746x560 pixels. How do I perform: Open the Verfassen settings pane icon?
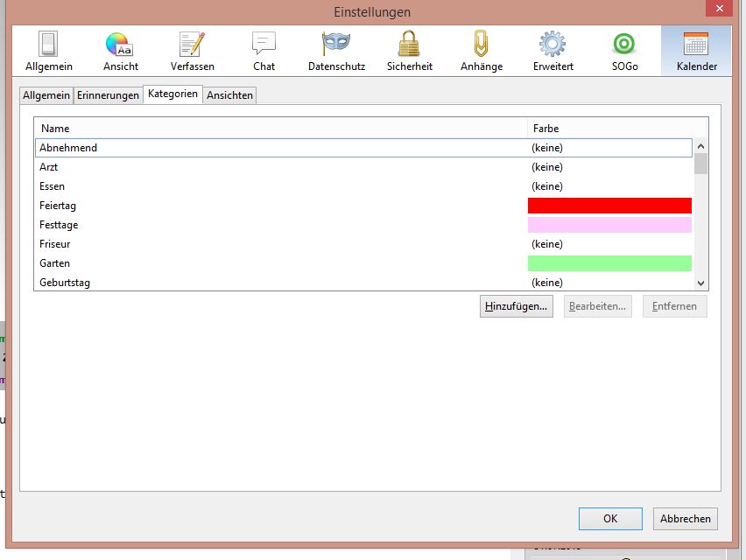point(193,51)
